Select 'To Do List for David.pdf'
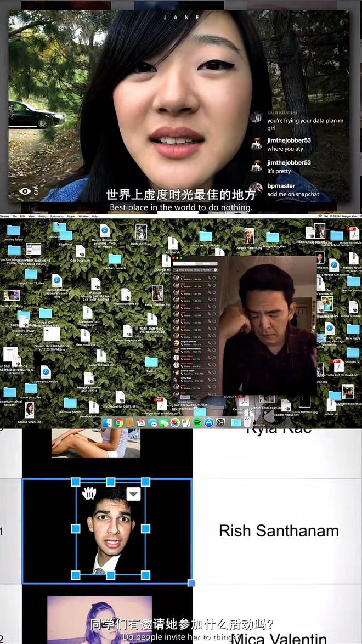 (339, 365)
